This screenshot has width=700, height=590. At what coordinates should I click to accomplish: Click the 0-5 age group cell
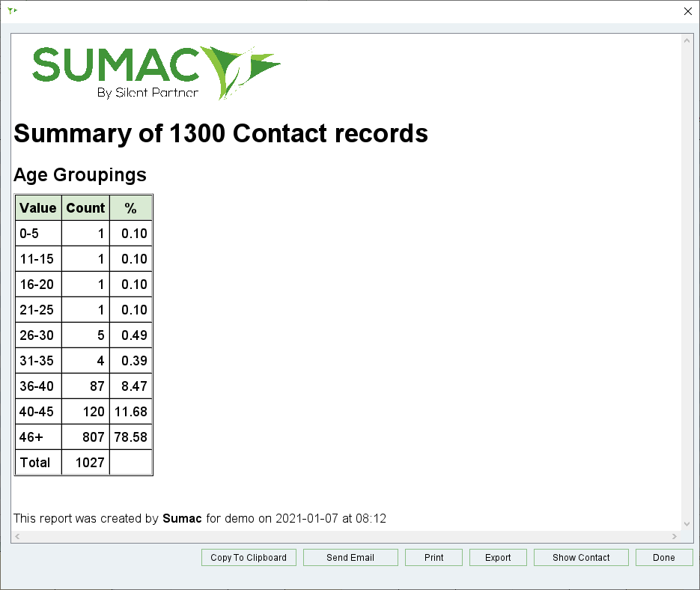coord(38,234)
